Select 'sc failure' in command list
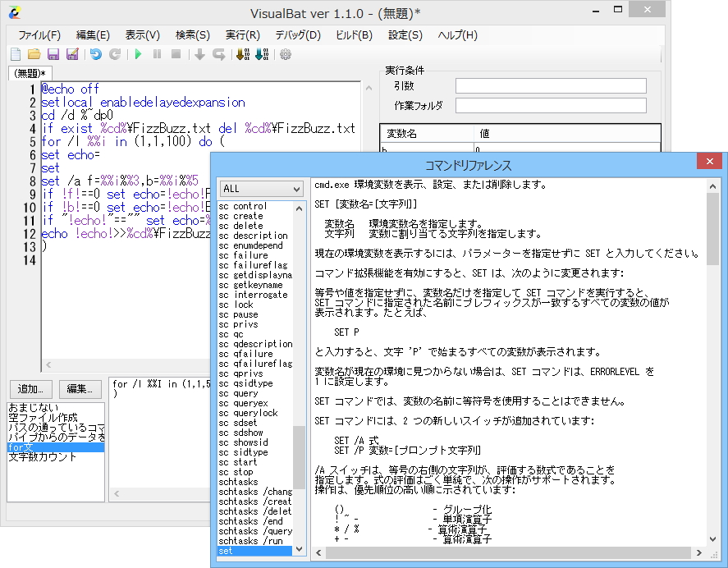The height and width of the screenshot is (568, 728). [255, 255]
